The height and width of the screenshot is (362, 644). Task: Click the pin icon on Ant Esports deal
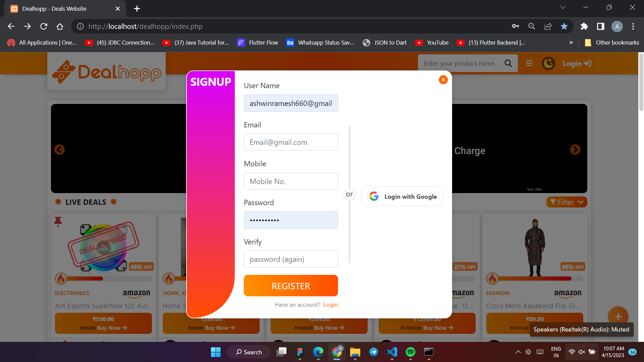[58, 221]
